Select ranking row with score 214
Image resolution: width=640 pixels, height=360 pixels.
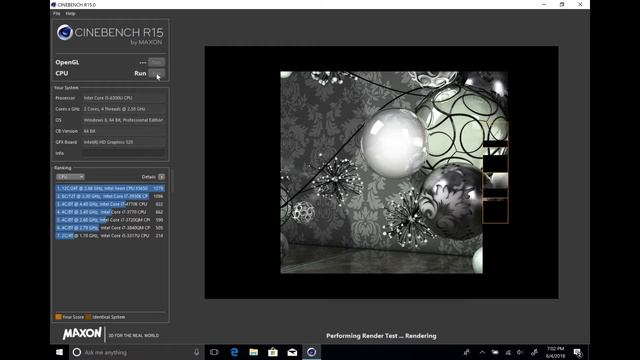point(110,236)
